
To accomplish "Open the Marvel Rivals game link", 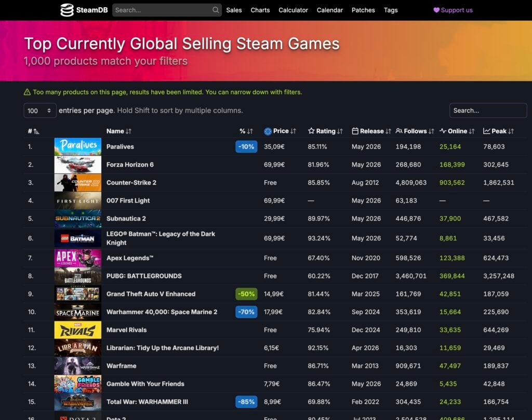I will click(127, 330).
